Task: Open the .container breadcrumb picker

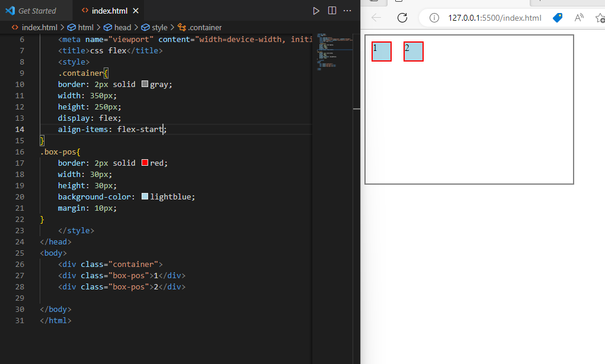Action: tap(200, 27)
